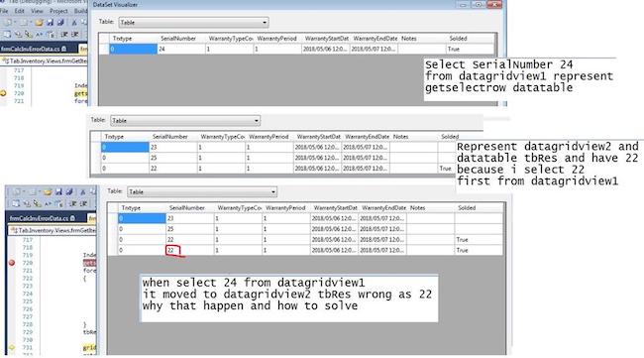The image size is (644, 358).
Task: Select SerialNumber 22 cell in middle grid
Action: 173,169
